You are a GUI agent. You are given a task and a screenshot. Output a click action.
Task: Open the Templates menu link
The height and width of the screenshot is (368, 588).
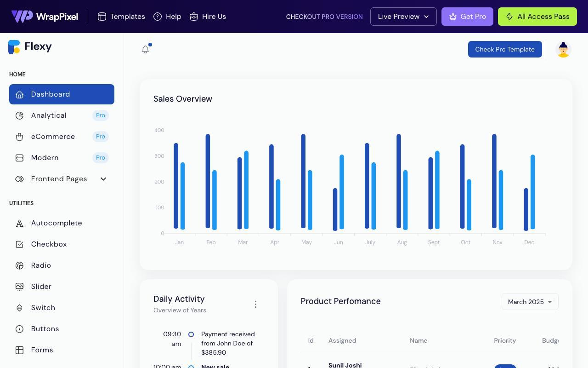click(x=121, y=17)
